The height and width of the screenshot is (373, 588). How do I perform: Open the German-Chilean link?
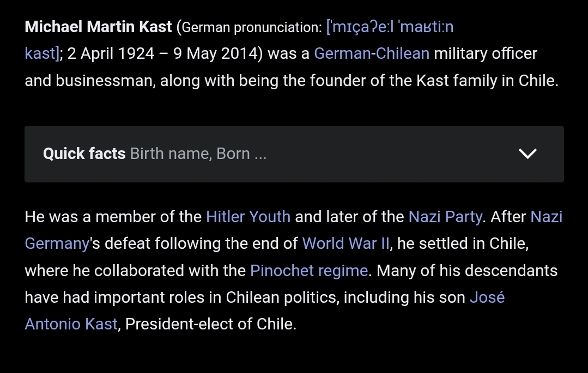[x=372, y=53]
